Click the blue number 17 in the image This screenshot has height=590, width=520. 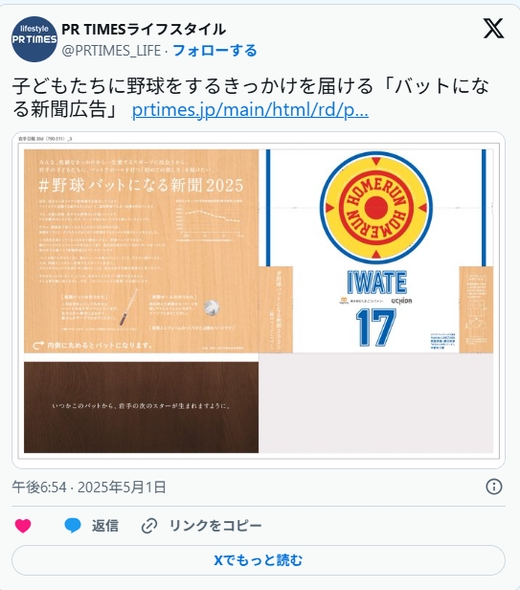coord(376,327)
